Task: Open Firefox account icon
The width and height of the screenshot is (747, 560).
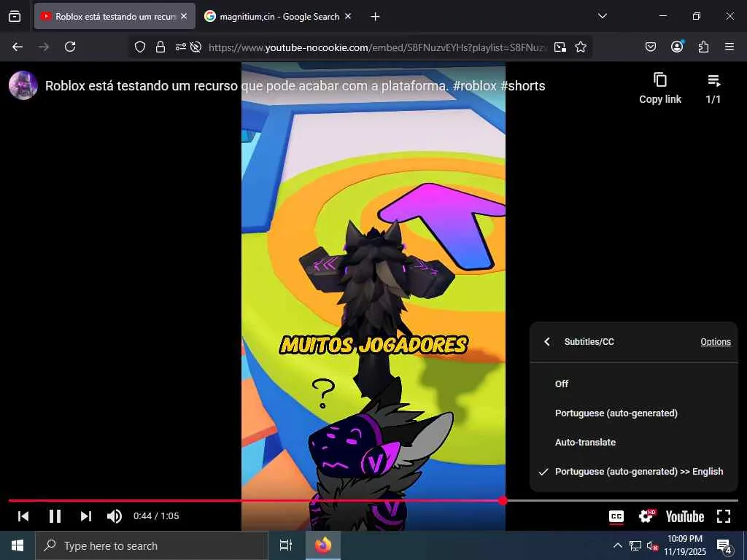Action: click(x=677, y=47)
